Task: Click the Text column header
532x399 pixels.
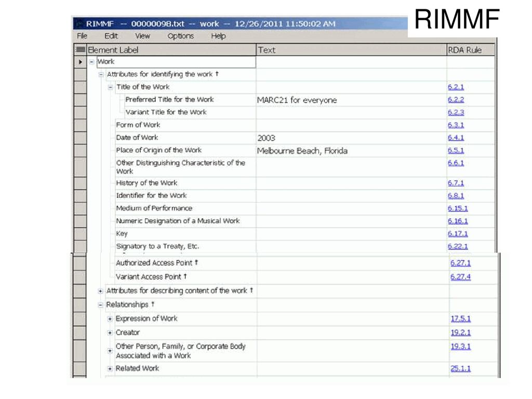Action: 351,50
